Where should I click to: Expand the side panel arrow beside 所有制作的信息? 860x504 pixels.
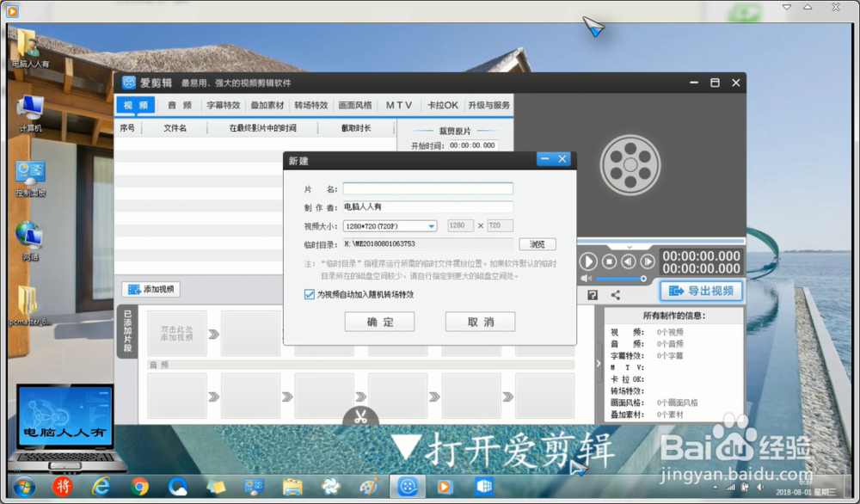(x=599, y=363)
